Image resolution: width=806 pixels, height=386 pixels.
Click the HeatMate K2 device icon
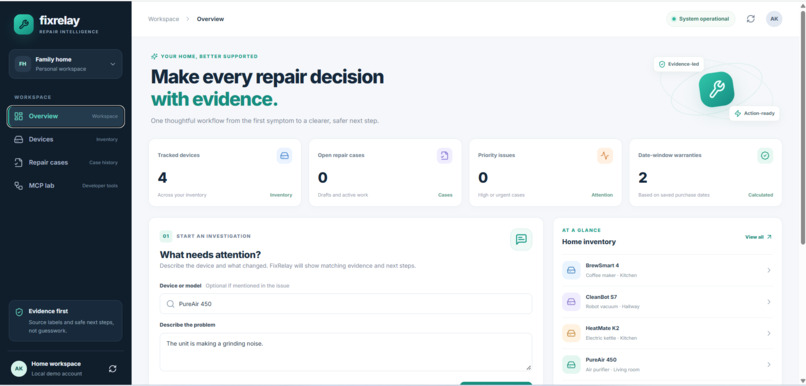(x=571, y=333)
